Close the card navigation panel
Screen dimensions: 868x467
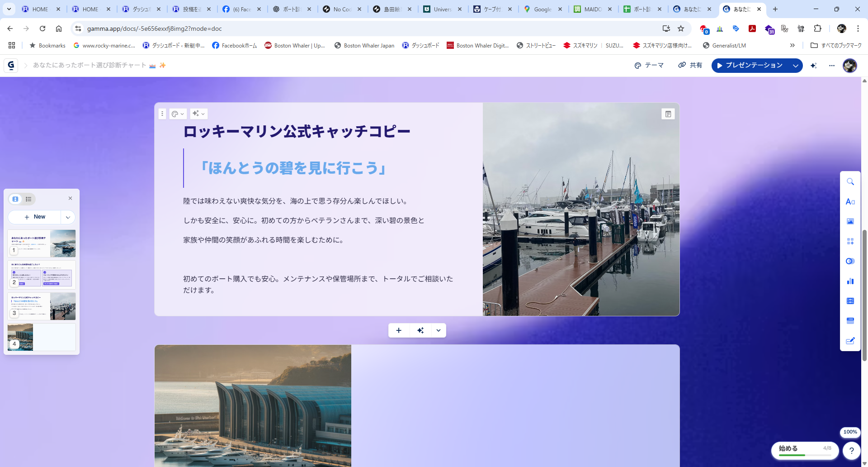(x=70, y=198)
